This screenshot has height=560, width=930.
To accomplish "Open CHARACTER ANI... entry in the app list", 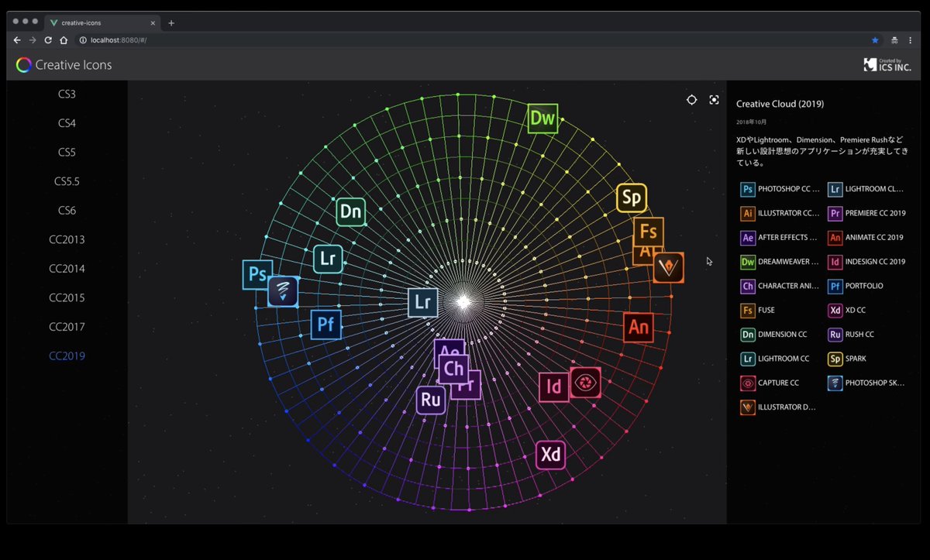I will point(780,286).
